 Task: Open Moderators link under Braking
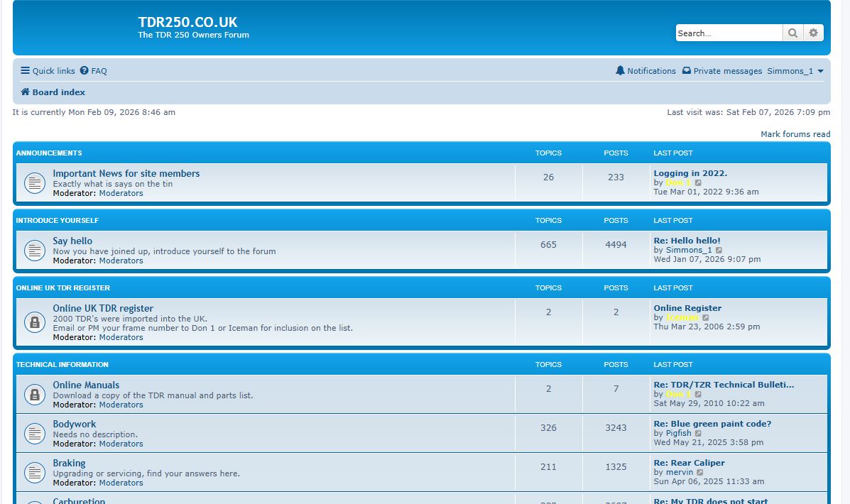pos(121,482)
